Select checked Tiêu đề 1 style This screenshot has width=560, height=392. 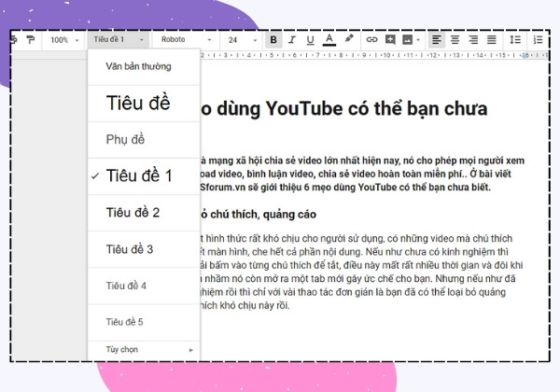[144, 176]
